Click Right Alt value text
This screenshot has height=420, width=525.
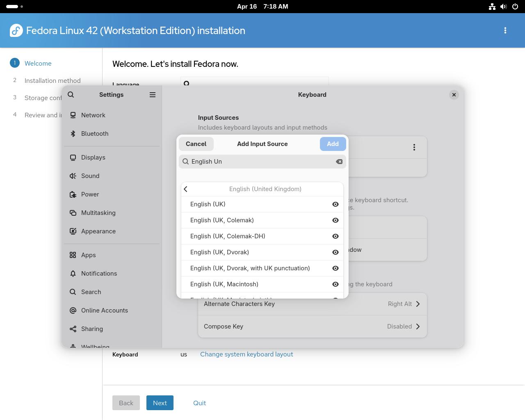tap(400, 304)
